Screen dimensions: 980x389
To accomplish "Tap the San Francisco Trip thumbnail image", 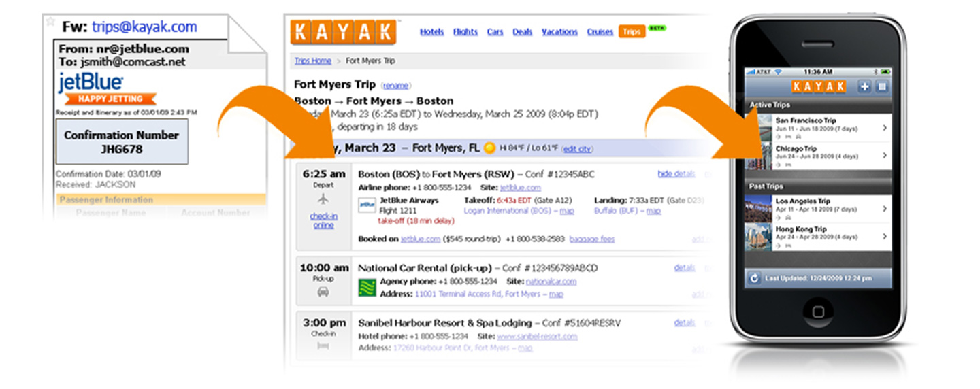I will (757, 127).
